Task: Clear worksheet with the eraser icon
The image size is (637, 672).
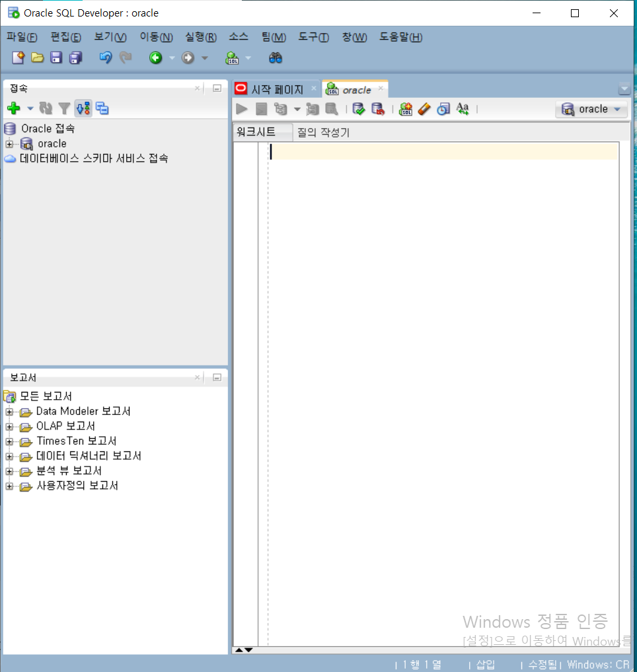Action: point(424,109)
